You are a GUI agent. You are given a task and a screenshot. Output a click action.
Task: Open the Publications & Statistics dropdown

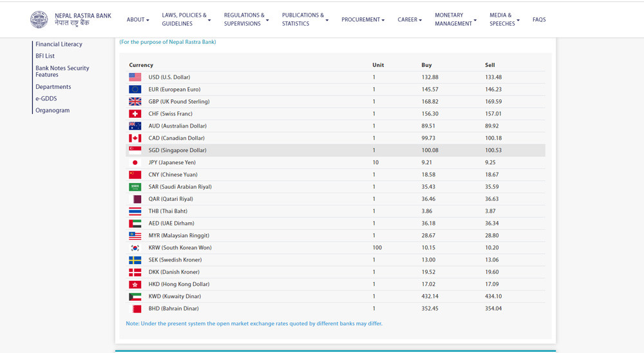305,19
